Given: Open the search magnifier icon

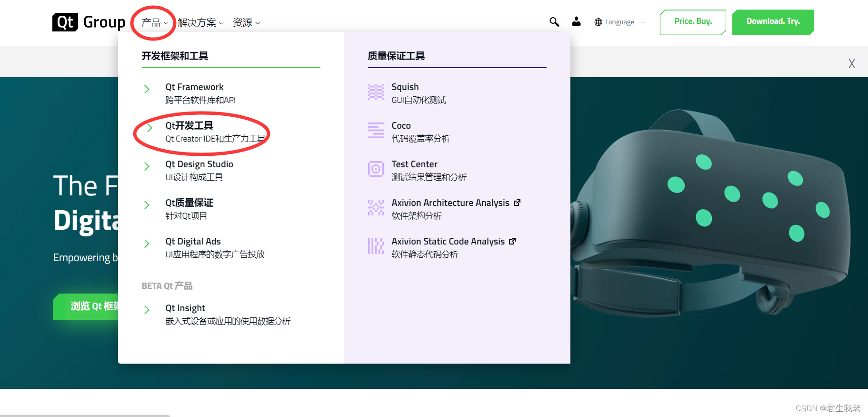Looking at the screenshot, I should (x=554, y=21).
